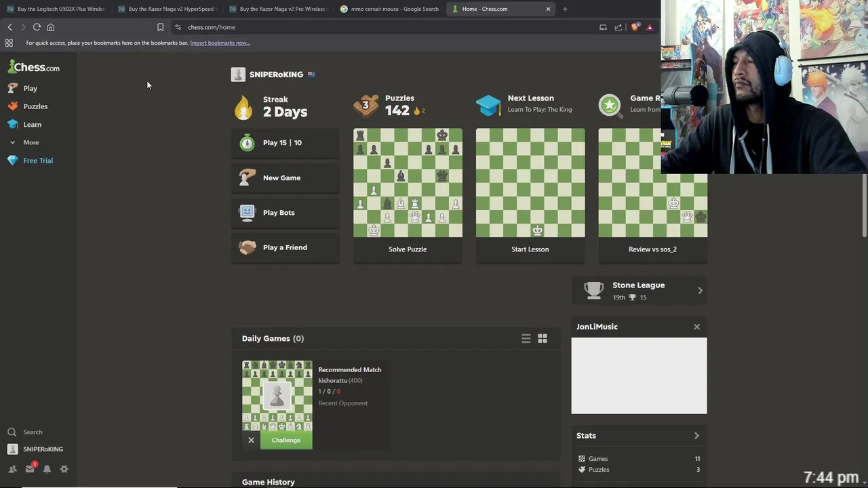This screenshot has height=488, width=868.
Task: Click the Play Bots button
Action: pos(285,213)
